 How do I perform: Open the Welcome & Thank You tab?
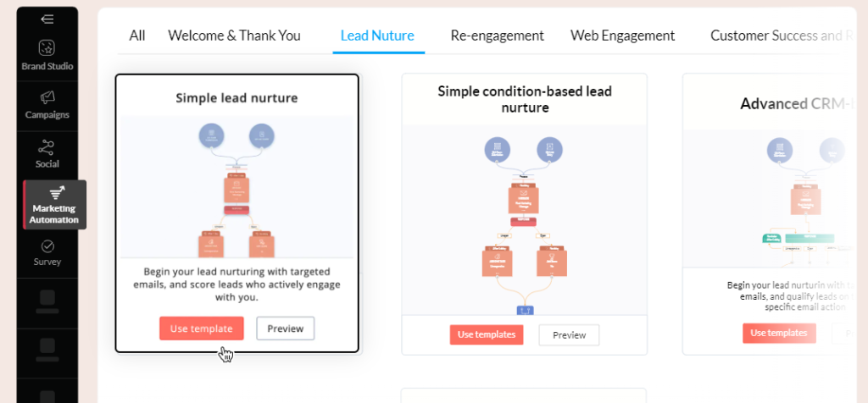234,36
